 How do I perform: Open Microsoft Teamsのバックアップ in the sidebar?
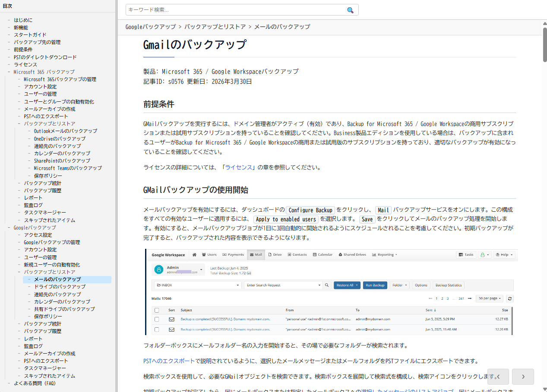(68, 168)
